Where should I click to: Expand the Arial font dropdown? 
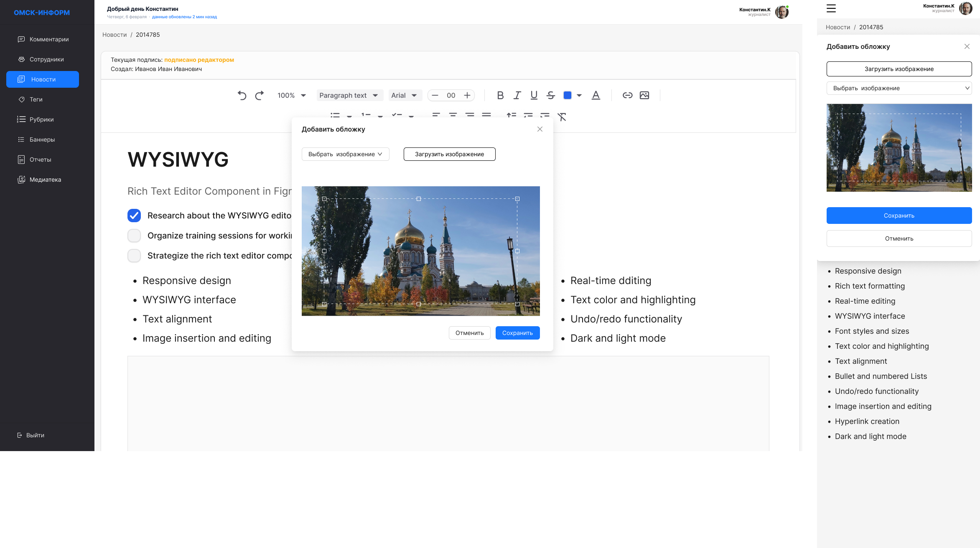point(404,95)
